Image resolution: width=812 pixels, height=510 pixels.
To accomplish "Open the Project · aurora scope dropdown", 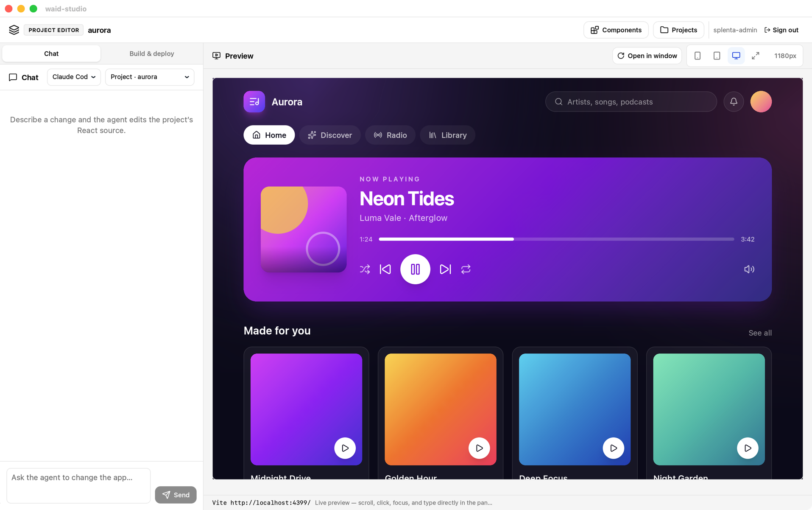I will coord(150,77).
